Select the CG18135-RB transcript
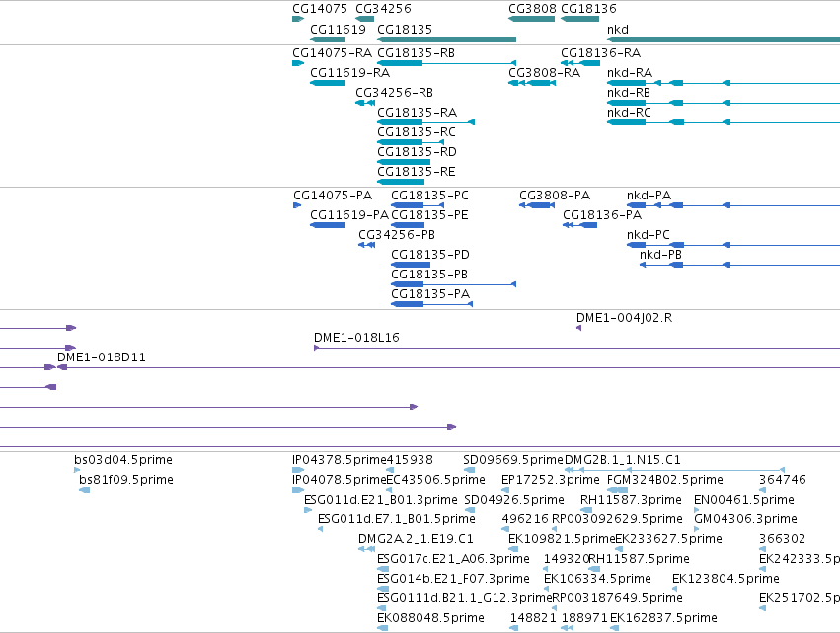Image resolution: width=840 pixels, height=633 pixels. pyautogui.click(x=447, y=63)
